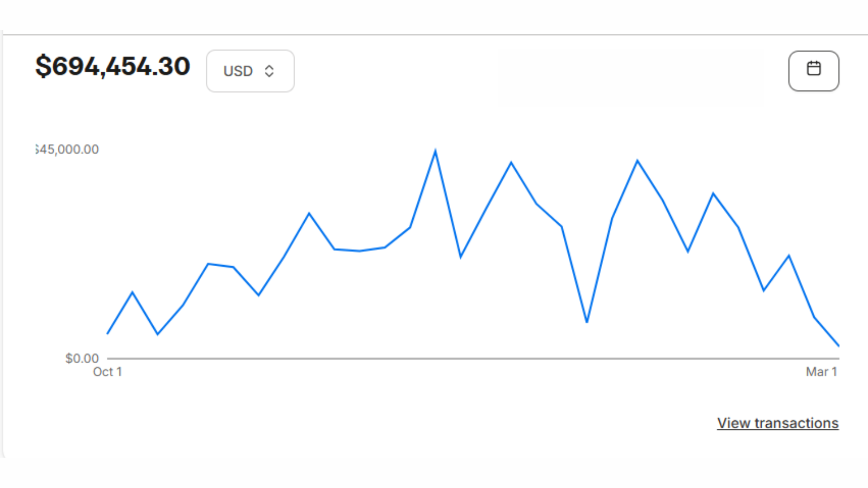This screenshot has width=868, height=488.
Task: Click the peak immediately before the deepest drop
Action: 511,163
